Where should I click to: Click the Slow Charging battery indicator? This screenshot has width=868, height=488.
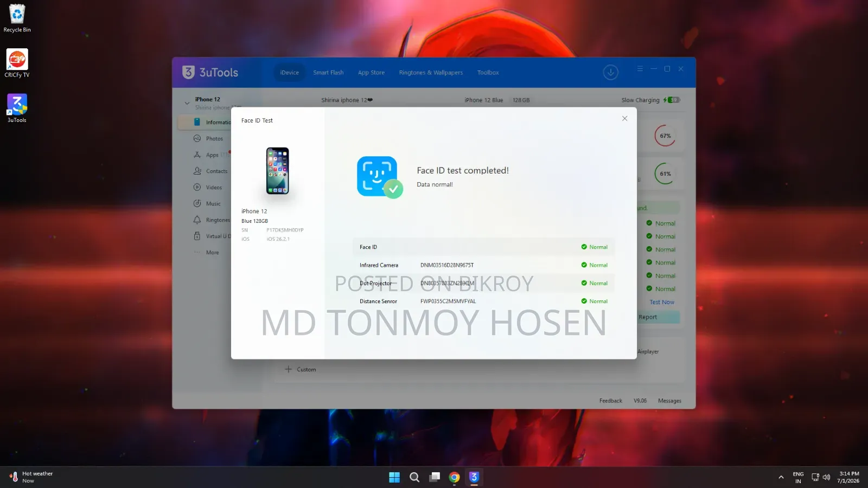[x=650, y=100]
